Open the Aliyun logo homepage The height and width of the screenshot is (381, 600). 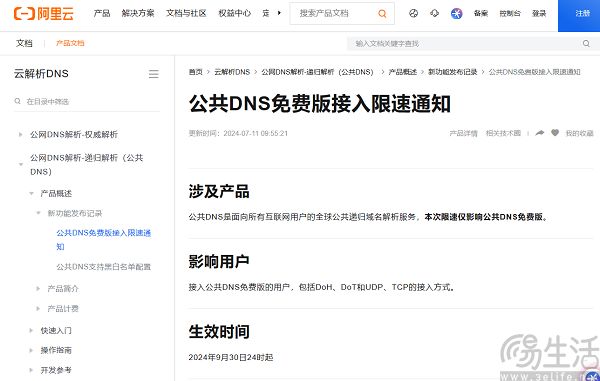pos(44,13)
